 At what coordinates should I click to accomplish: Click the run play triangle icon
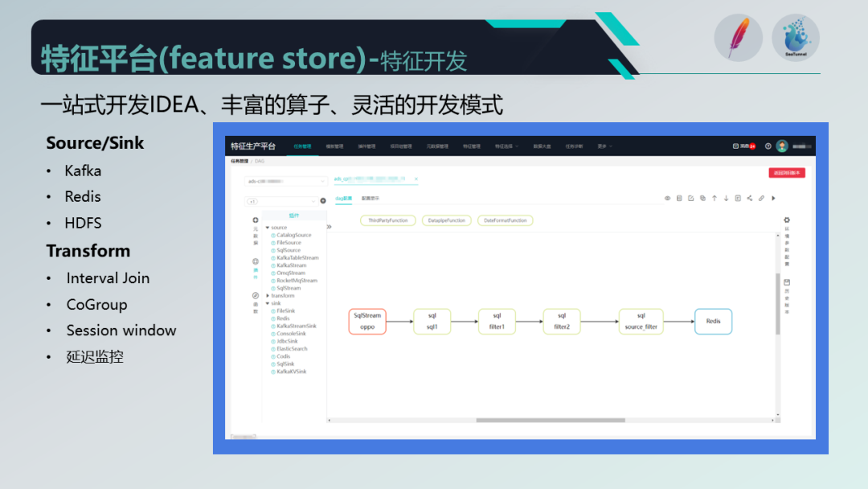(x=774, y=199)
